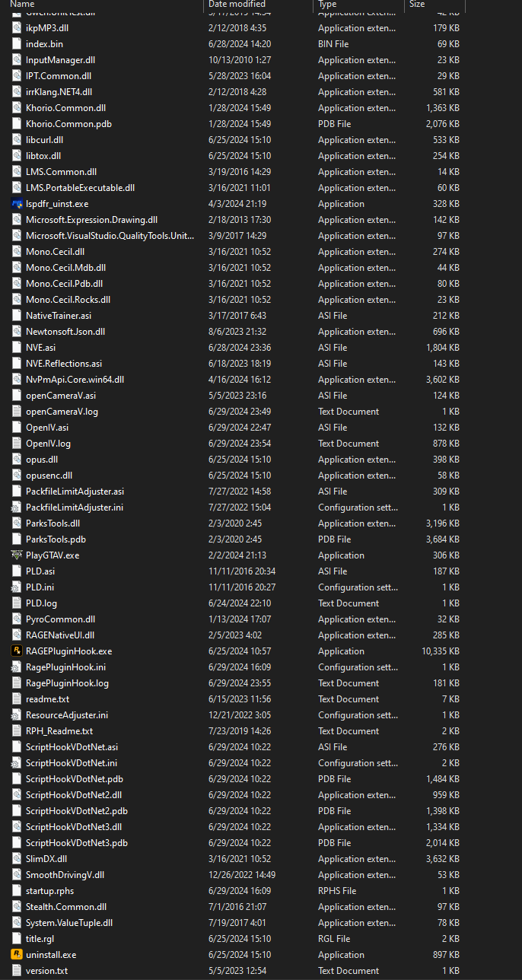Click the readme.txt document icon

(17, 699)
